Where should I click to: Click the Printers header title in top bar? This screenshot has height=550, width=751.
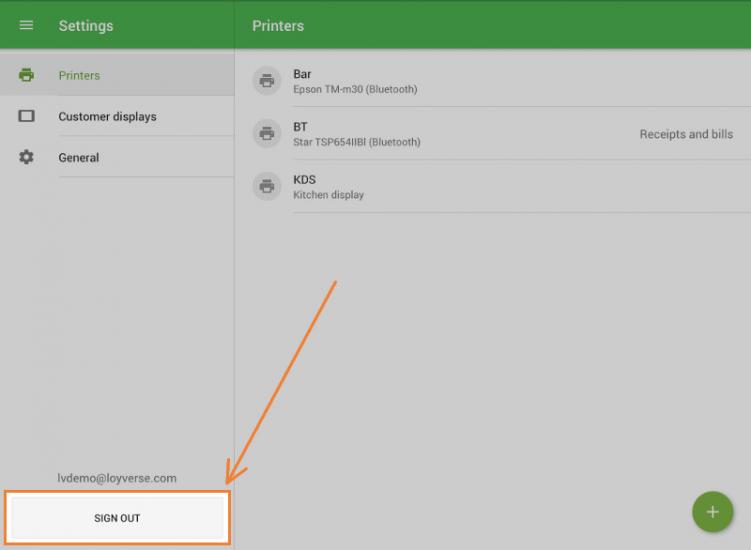tap(278, 26)
